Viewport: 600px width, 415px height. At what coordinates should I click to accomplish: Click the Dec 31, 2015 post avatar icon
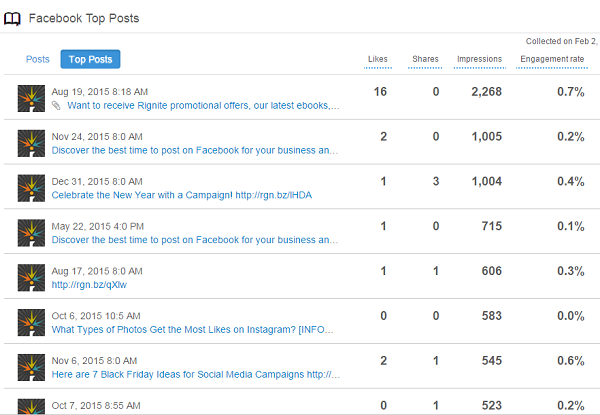click(31, 188)
